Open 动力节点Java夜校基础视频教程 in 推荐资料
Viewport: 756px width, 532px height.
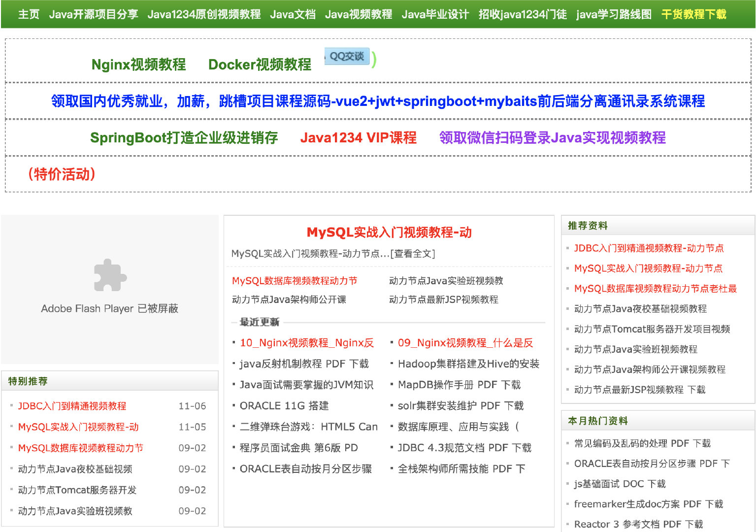[x=640, y=309]
